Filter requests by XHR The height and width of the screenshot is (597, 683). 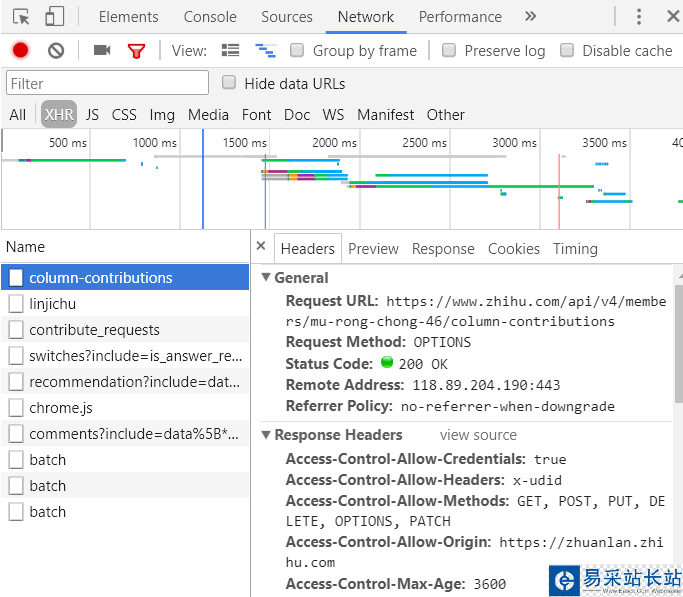point(59,115)
